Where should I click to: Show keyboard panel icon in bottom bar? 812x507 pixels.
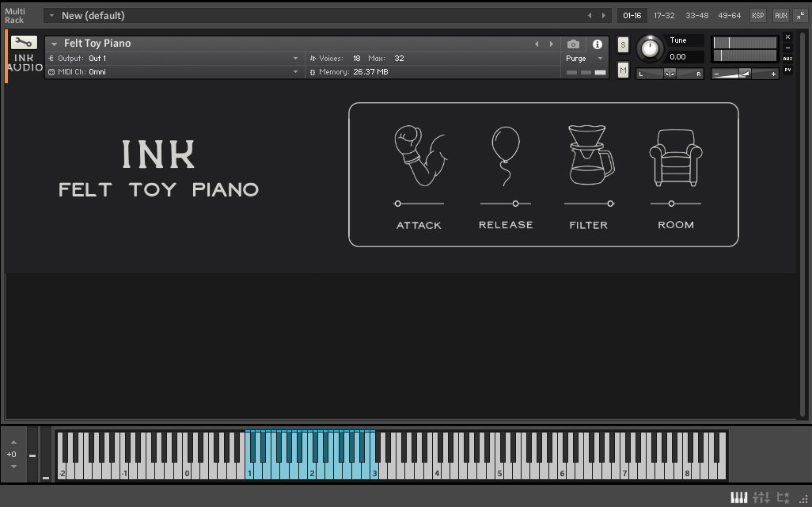click(x=739, y=497)
